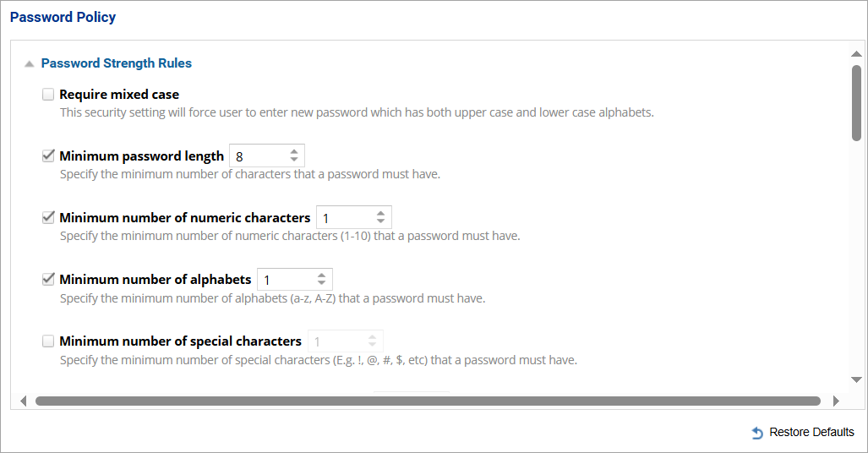Decrease minimum alphabets with down arrow
This screenshot has width=868, height=453.
click(321, 283)
